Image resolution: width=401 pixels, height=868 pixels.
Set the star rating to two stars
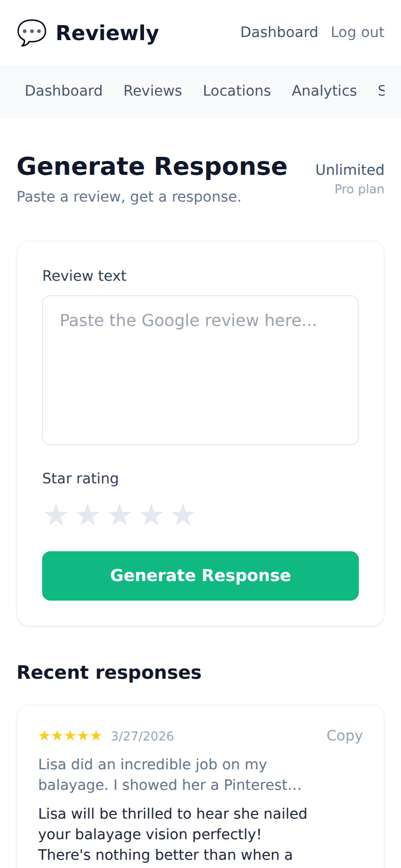tap(88, 514)
